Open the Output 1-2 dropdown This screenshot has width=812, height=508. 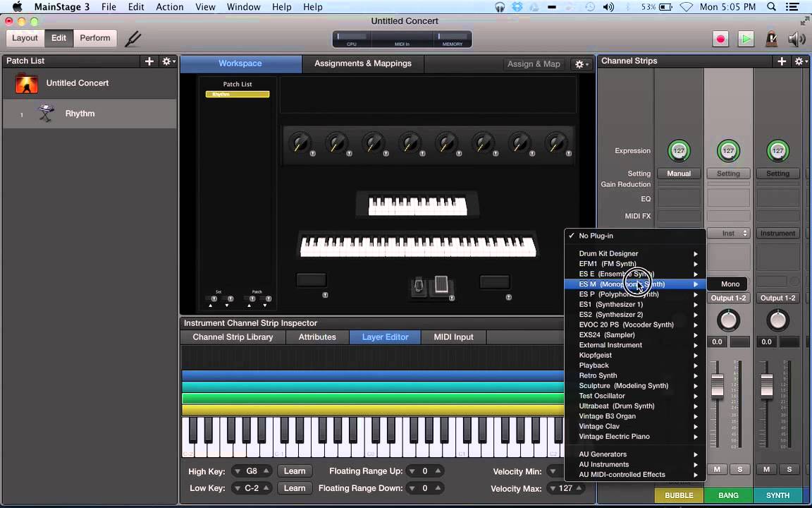728,298
